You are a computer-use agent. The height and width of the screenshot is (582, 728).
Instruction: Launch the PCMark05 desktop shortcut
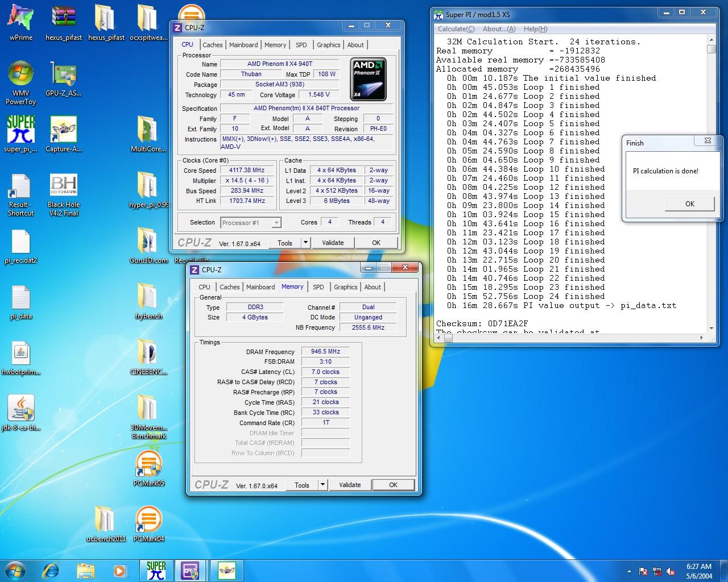pos(148,468)
